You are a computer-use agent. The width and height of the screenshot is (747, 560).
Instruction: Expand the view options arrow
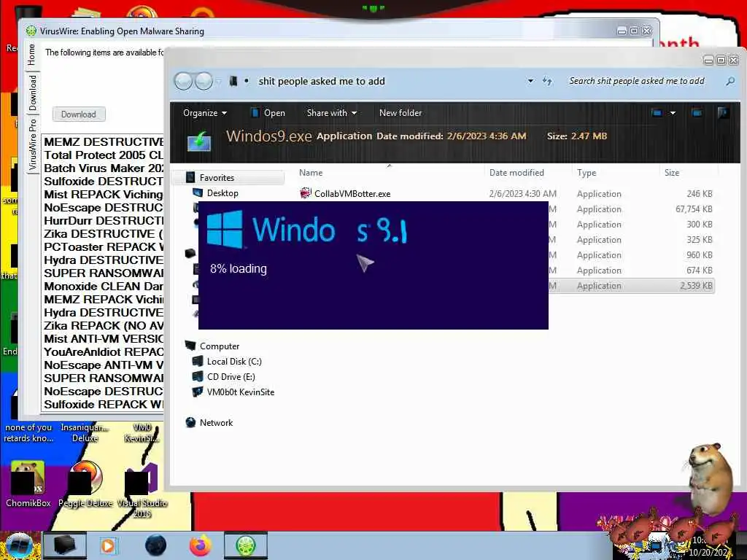coord(673,113)
